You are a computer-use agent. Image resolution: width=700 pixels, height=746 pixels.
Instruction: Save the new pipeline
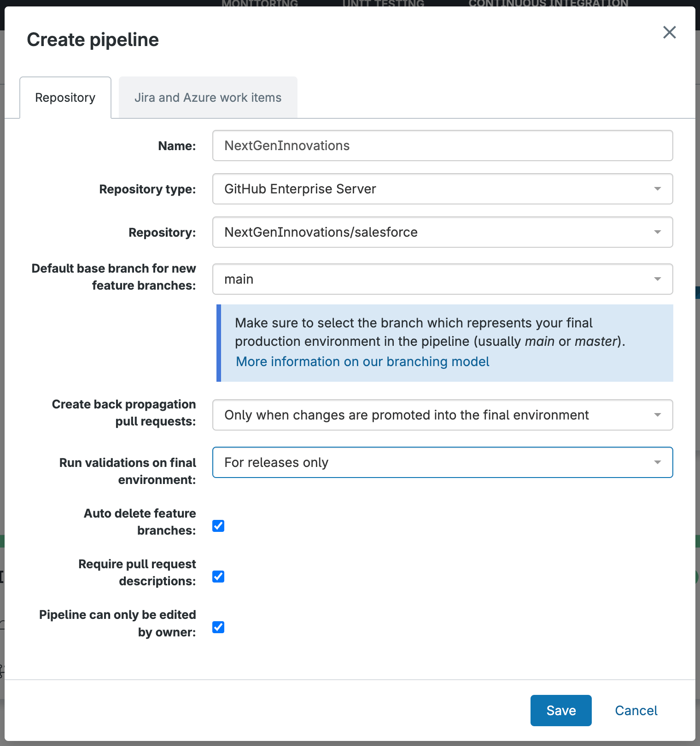[x=560, y=711]
